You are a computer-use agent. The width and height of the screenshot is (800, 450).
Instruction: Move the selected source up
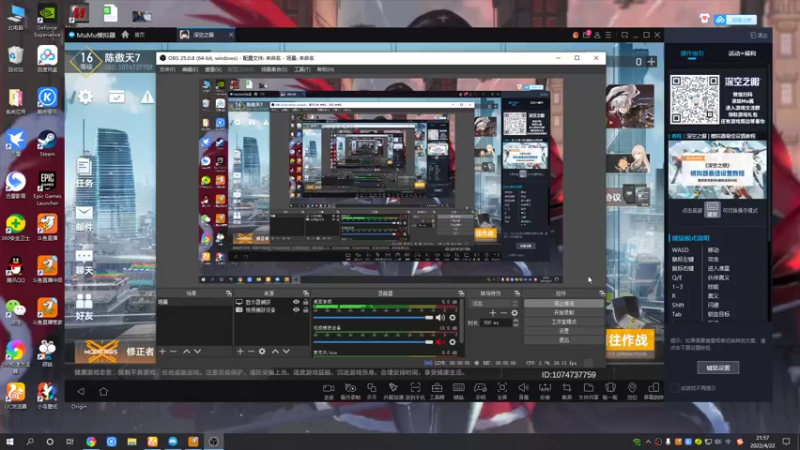pos(275,352)
